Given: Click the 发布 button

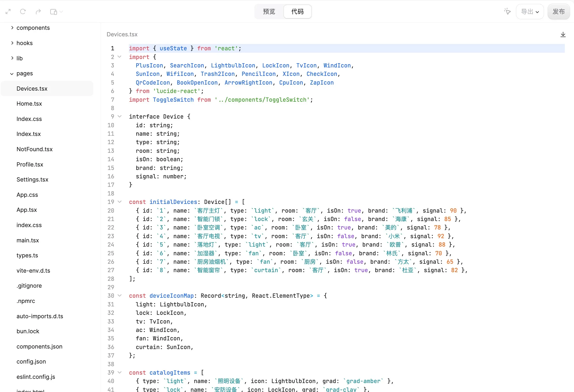Looking at the screenshot, I should pos(559,12).
